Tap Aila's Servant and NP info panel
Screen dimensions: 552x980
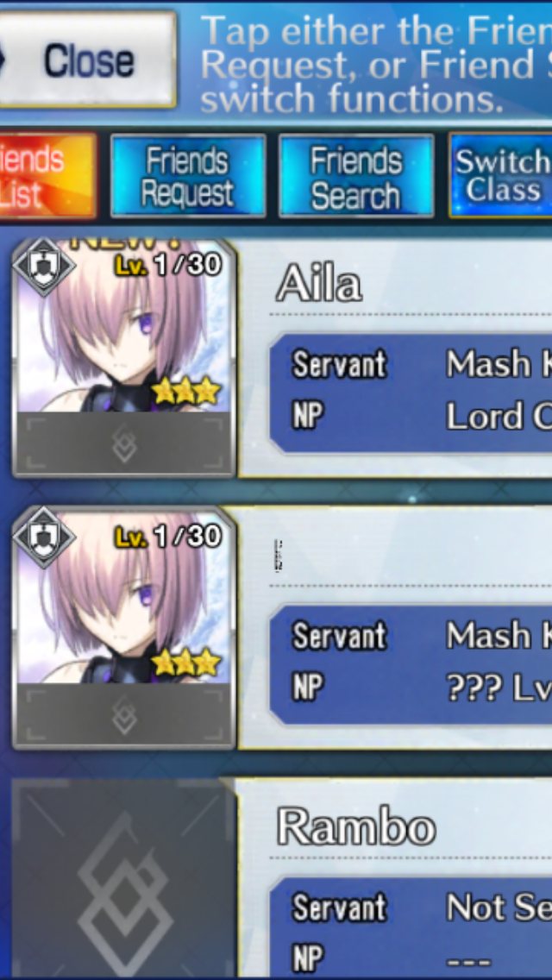coord(411,393)
